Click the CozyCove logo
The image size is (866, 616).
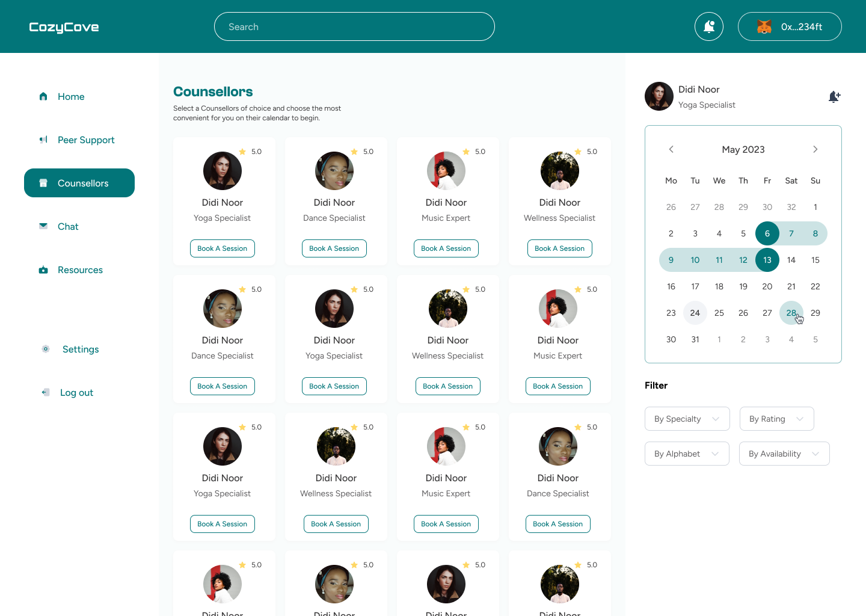pos(64,27)
